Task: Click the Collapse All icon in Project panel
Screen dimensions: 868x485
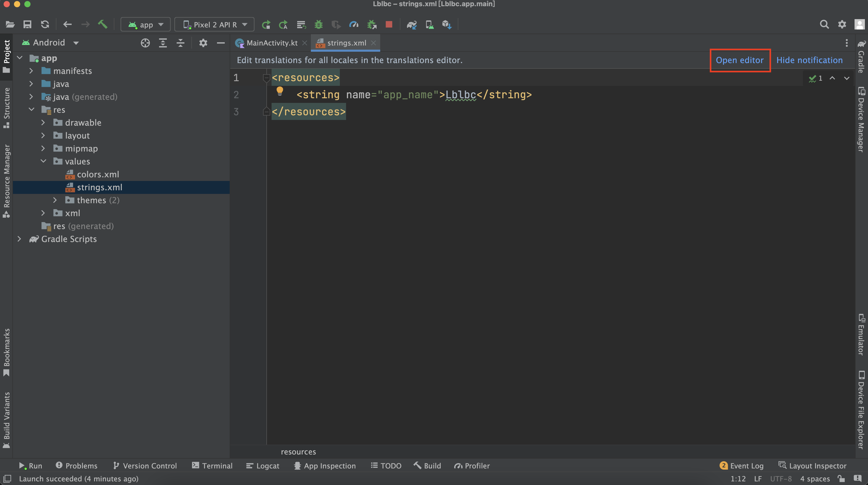Action: (181, 43)
